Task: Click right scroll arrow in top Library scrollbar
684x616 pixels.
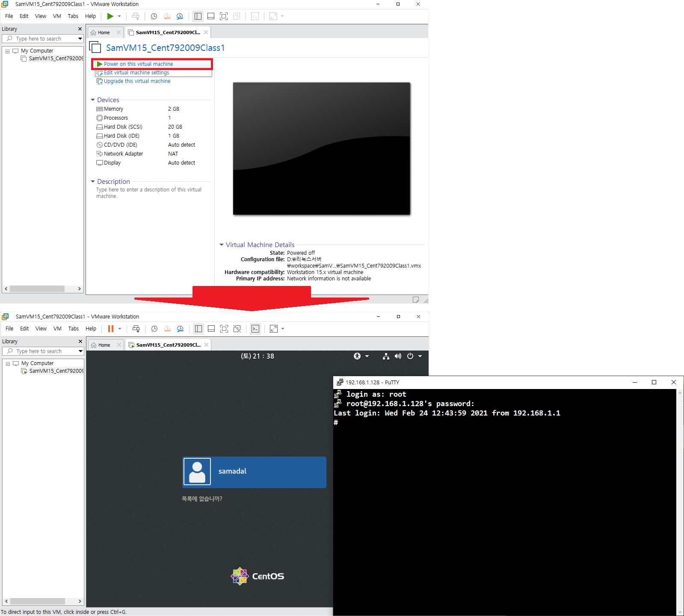Action: click(80, 289)
